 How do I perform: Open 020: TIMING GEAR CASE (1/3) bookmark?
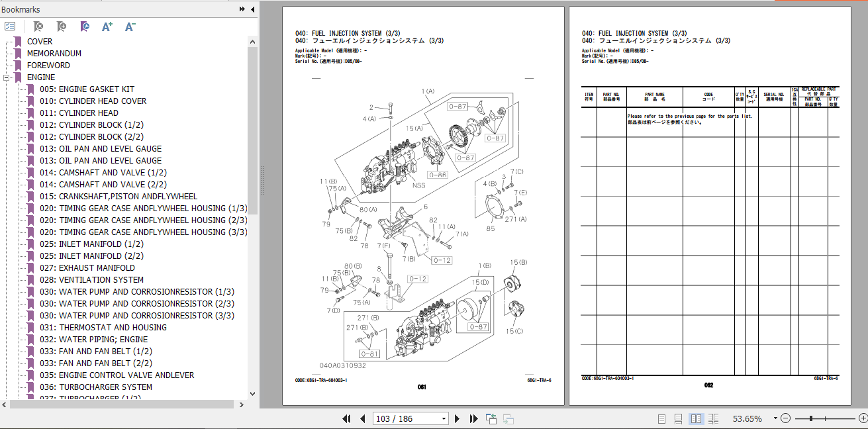click(144, 209)
